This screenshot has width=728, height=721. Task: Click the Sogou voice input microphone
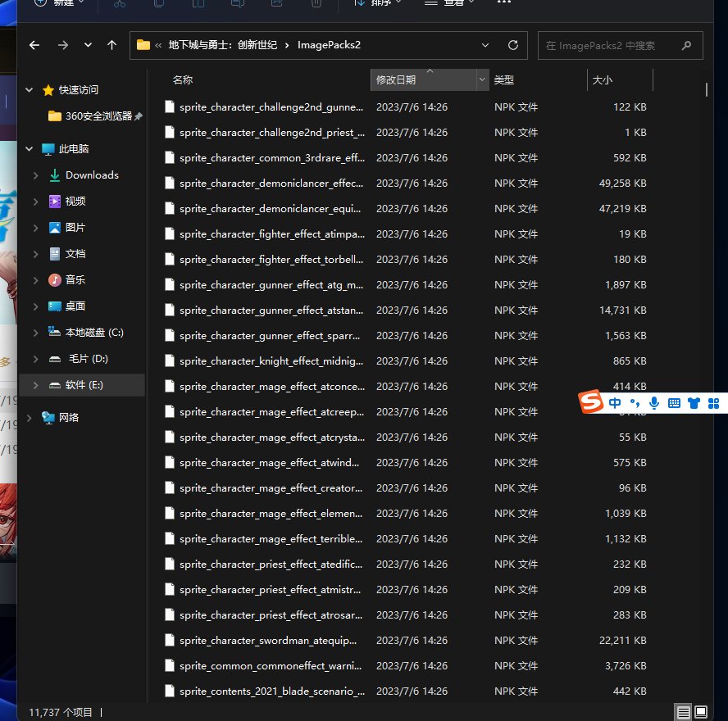[654, 403]
